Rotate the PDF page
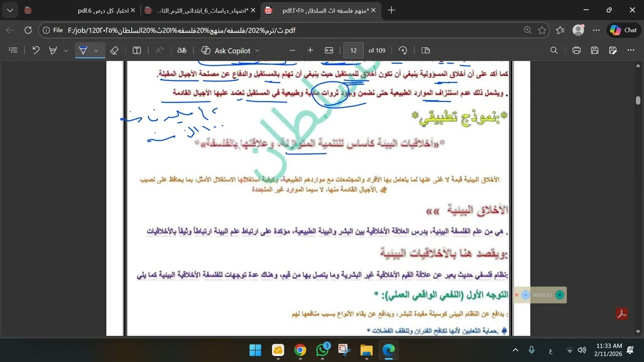644x362 pixels. 403,50
